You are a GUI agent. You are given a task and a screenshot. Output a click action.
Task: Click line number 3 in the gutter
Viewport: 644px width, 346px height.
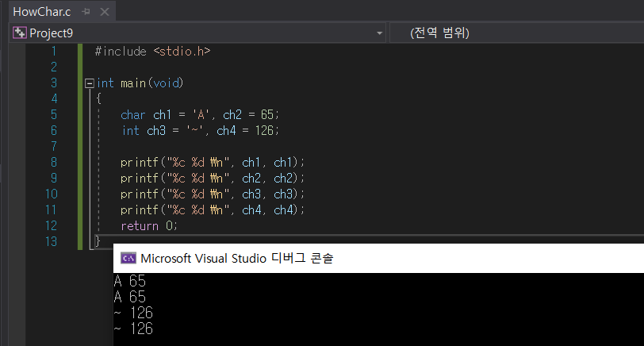[x=53, y=83]
